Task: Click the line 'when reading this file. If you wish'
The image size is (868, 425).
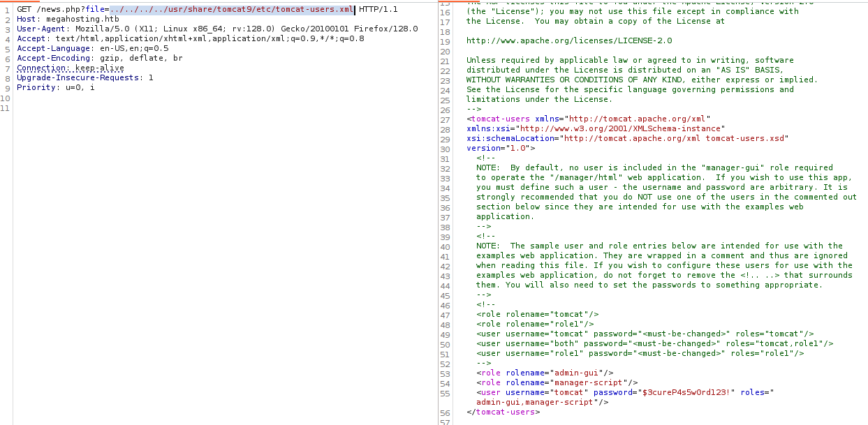Action: tap(664, 265)
